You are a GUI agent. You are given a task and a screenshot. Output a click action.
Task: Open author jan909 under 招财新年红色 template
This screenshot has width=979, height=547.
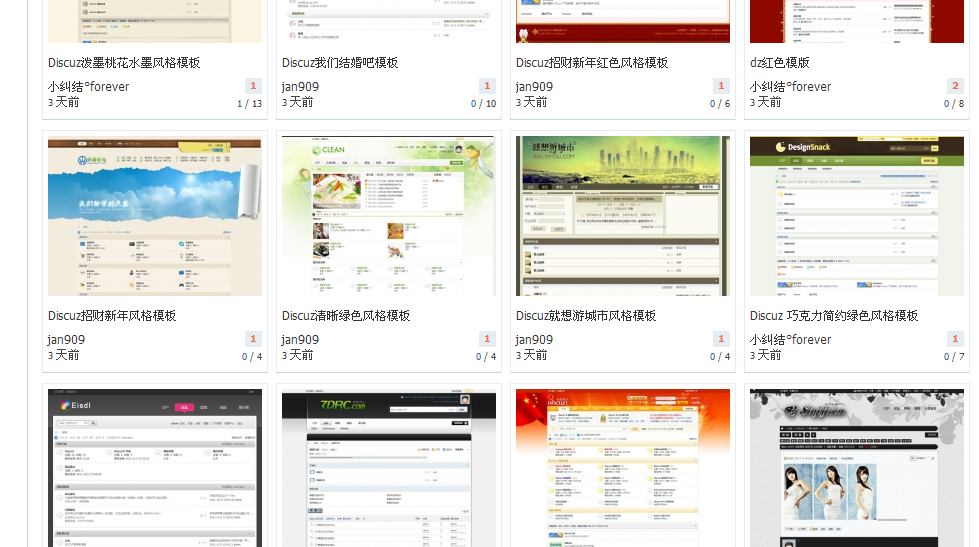point(534,87)
